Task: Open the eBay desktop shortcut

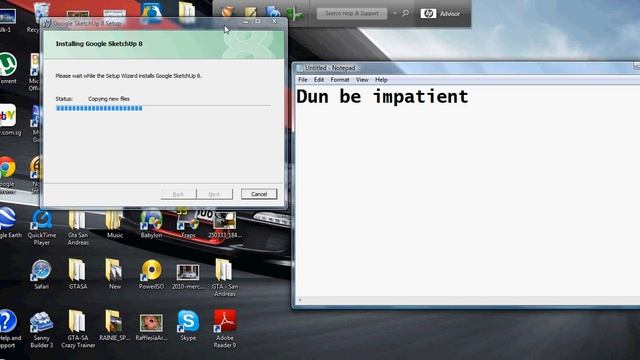Action: click(8, 116)
